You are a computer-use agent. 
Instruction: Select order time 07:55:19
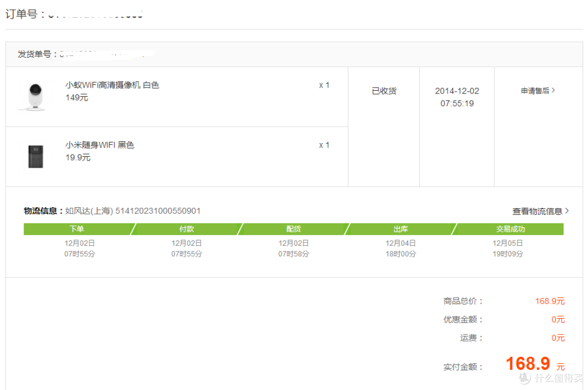pyautogui.click(x=457, y=103)
